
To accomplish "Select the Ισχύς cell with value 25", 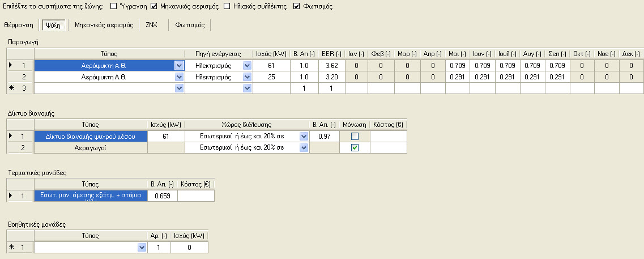I will point(271,77).
